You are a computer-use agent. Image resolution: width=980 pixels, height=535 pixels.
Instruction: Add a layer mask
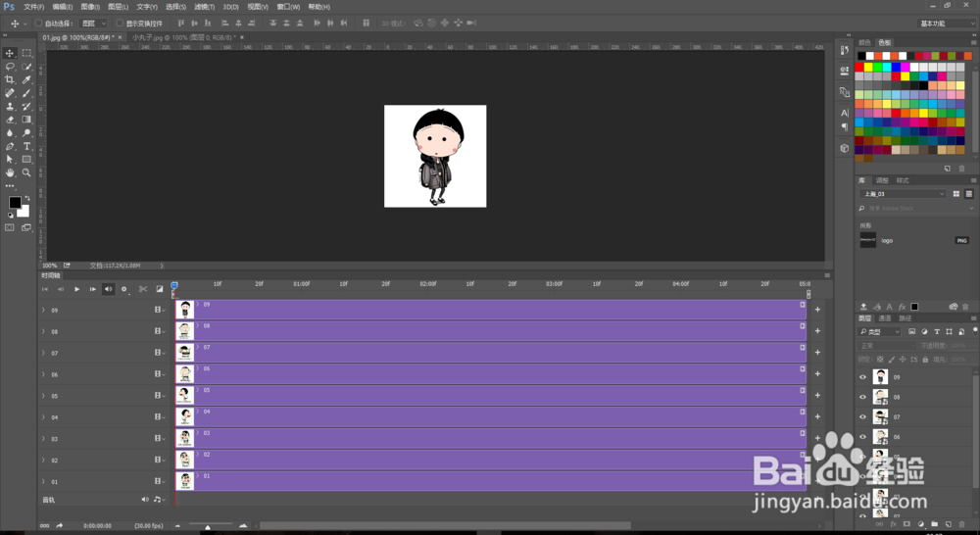906,524
